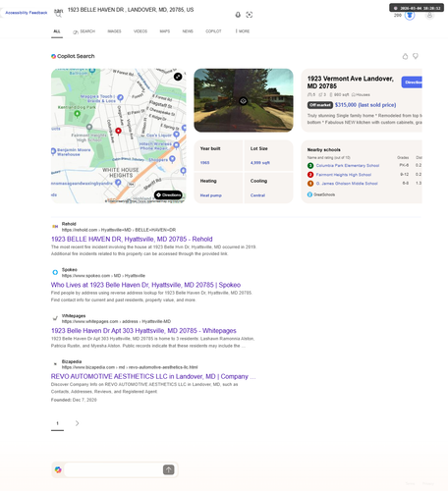This screenshot has width=448, height=491.
Task: Go to next results page arrow
Action: click(x=77, y=423)
